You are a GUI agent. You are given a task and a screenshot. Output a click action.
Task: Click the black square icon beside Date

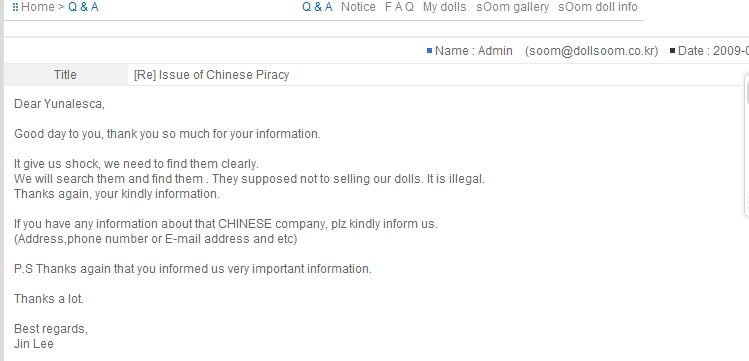click(673, 51)
